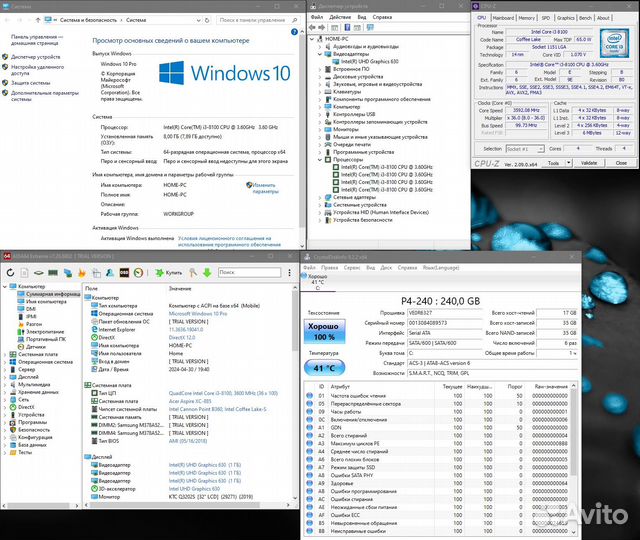
Task: Collapse Процессоры node in Device Manager
Action: tap(320, 160)
